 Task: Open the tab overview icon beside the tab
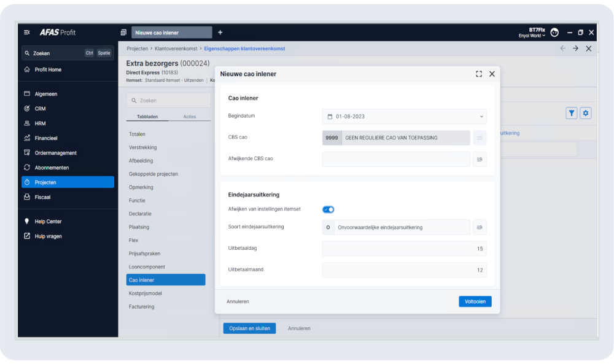click(x=123, y=33)
